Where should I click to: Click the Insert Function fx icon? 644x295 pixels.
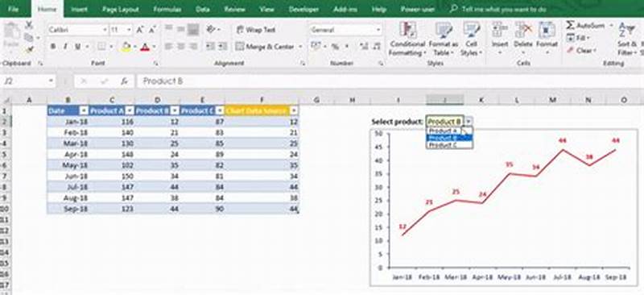coord(124,81)
